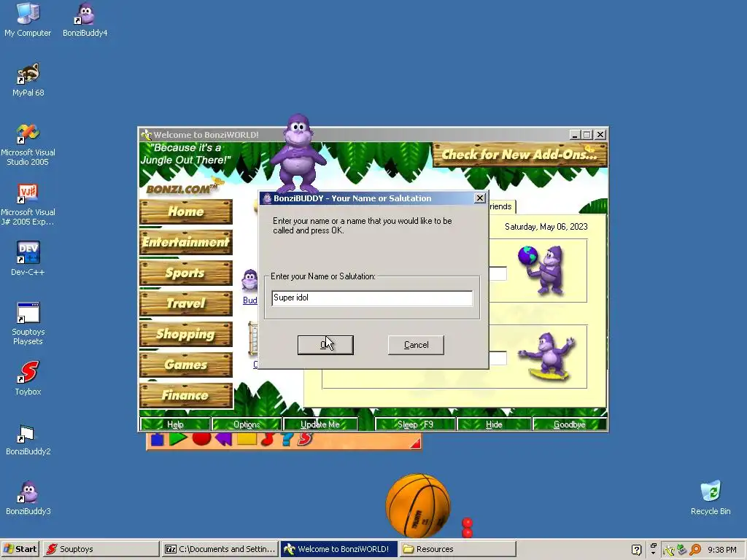Click the green arrow tray icon
Image resolution: width=747 pixels, height=560 pixels.
(682, 550)
